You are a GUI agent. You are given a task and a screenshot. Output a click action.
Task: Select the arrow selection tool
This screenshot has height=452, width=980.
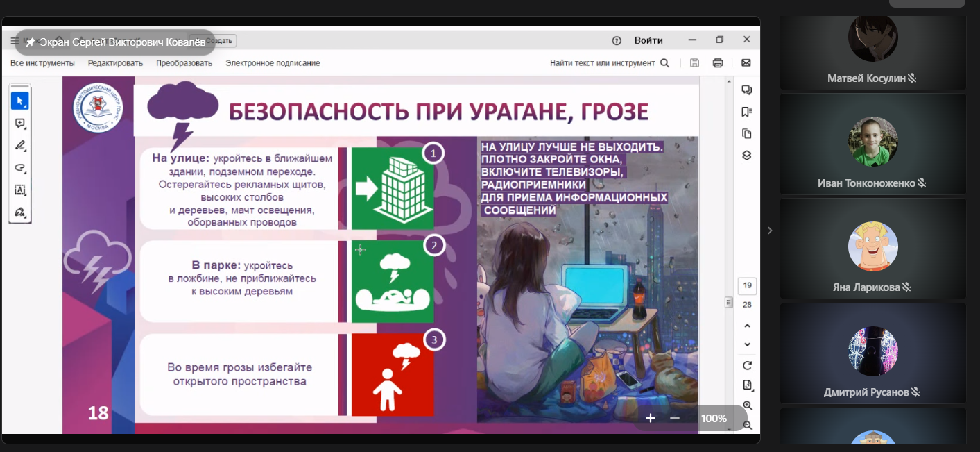click(x=19, y=101)
